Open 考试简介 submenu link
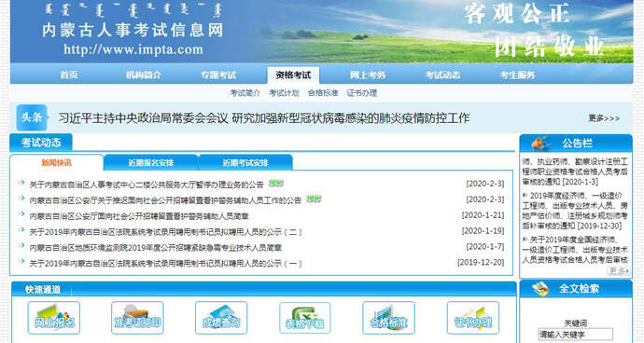644x343 pixels. [x=245, y=93]
